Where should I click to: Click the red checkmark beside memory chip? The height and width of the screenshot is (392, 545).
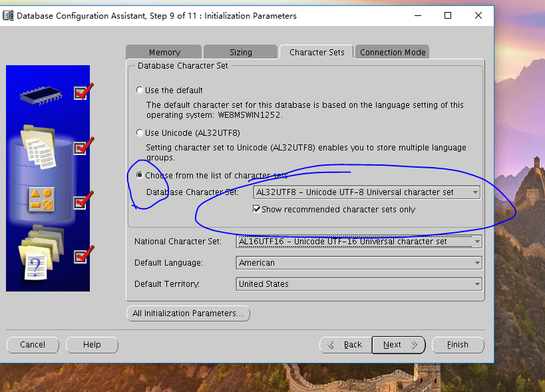click(x=83, y=92)
